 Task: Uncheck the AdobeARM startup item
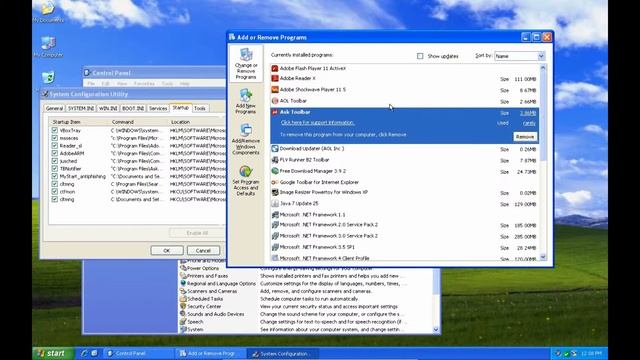55,153
